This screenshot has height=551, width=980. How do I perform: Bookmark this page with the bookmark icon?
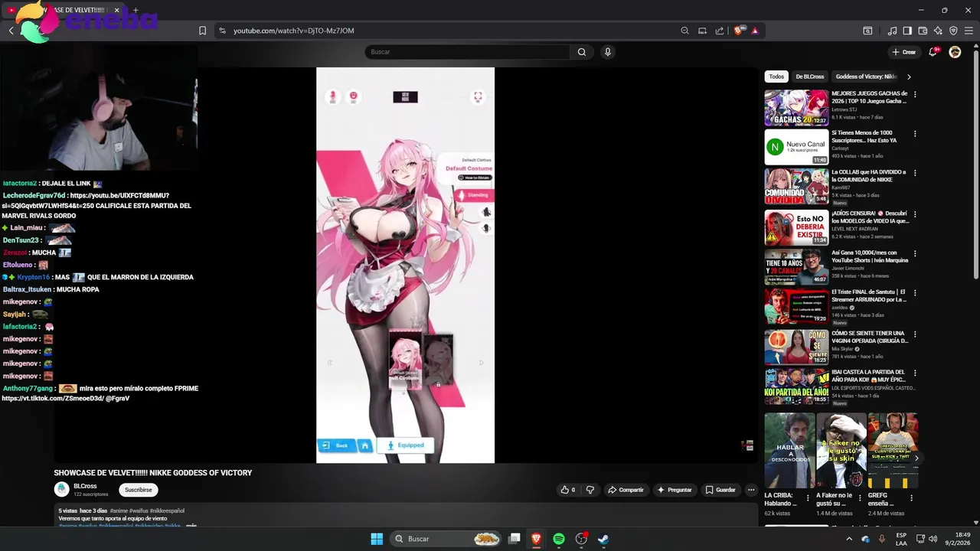[x=202, y=31]
